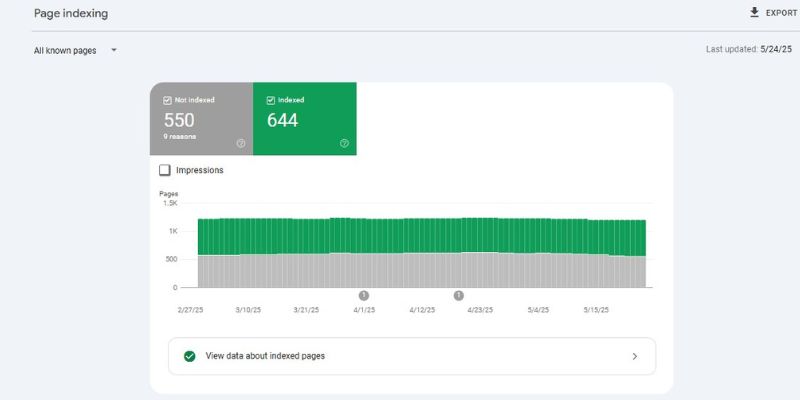
Task: Enable the Impressions checkbox
Action: tap(165, 170)
